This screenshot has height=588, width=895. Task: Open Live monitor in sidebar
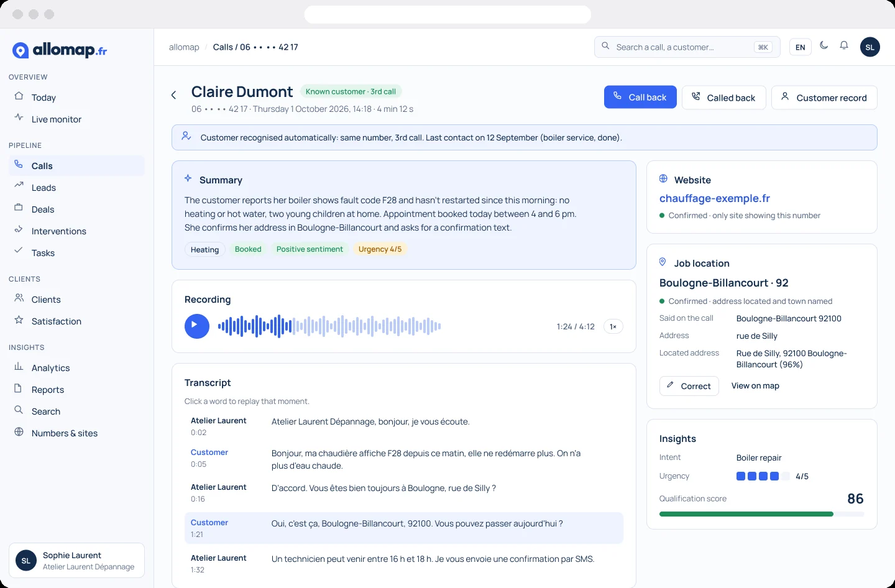click(76, 119)
